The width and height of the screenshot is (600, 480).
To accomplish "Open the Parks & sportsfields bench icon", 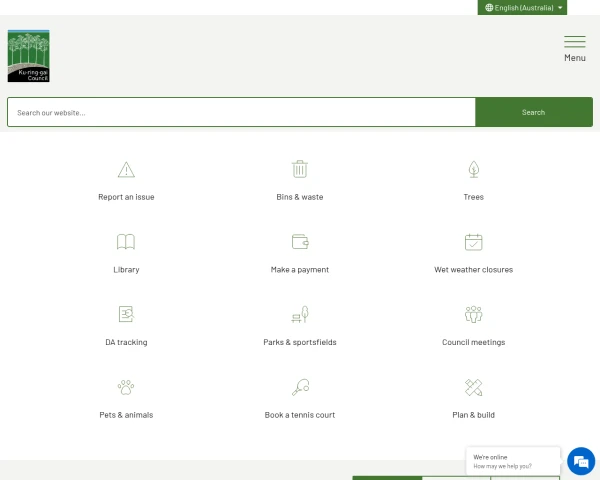I will (300, 314).
